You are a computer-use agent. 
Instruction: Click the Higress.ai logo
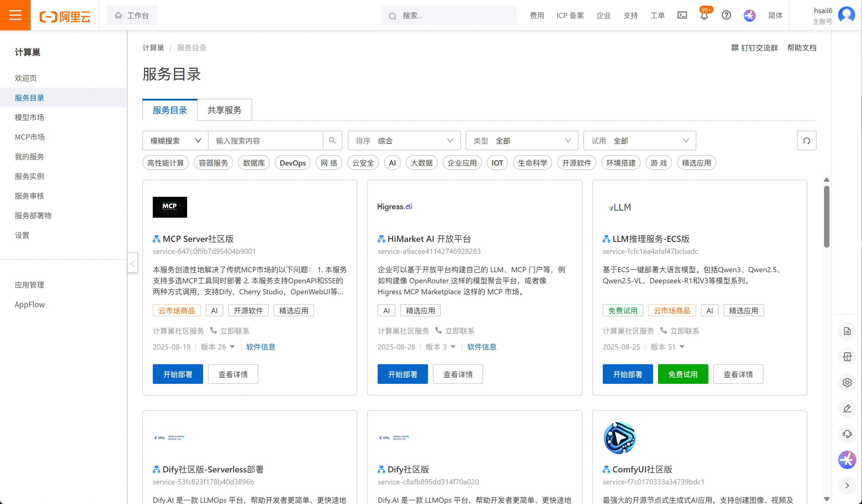tap(395, 207)
